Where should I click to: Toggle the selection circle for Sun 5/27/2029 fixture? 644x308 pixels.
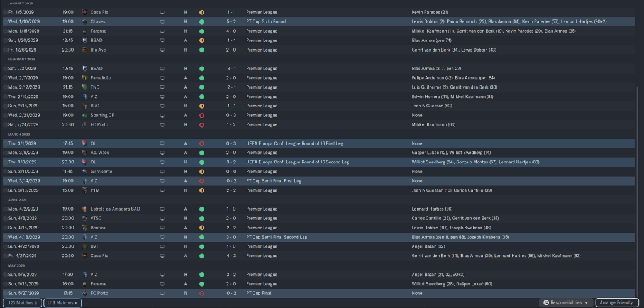[x=6, y=293]
